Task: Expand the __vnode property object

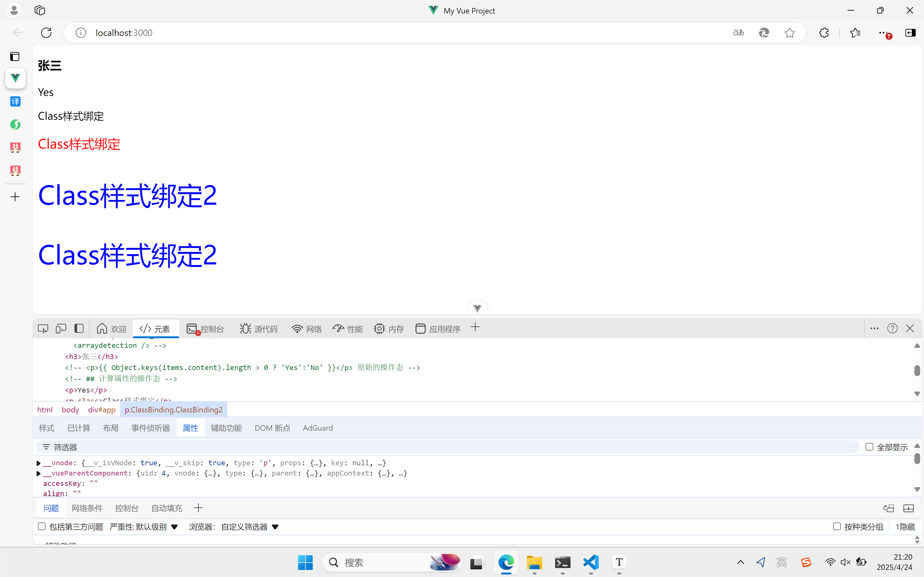Action: tap(39, 463)
